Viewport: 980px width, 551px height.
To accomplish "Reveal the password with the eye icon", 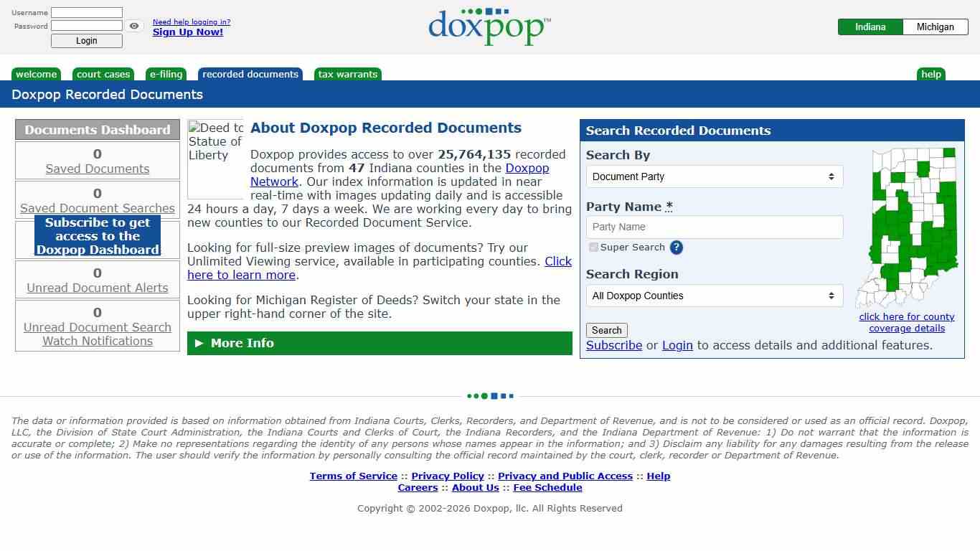I will (134, 26).
